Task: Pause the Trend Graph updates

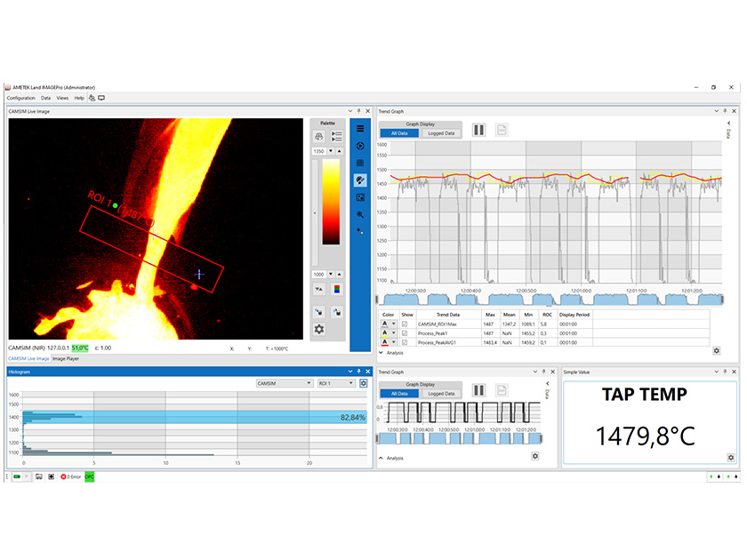Action: pos(478,131)
